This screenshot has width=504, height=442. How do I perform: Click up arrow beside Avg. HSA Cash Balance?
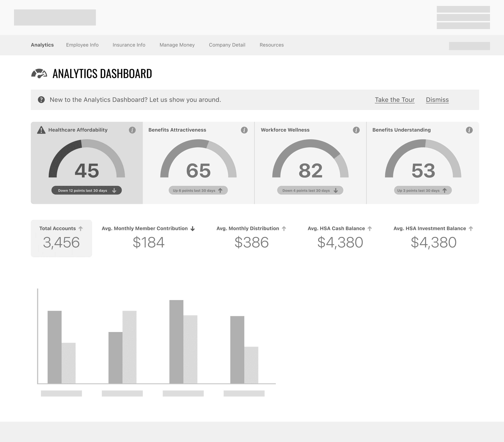(x=370, y=229)
